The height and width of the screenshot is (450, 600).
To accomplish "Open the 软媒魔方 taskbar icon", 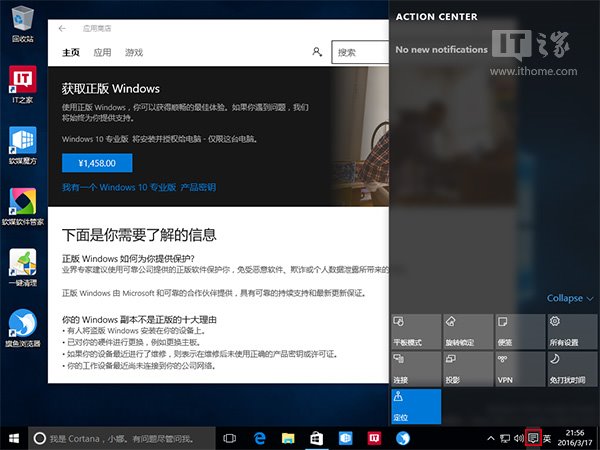I will 345,439.
